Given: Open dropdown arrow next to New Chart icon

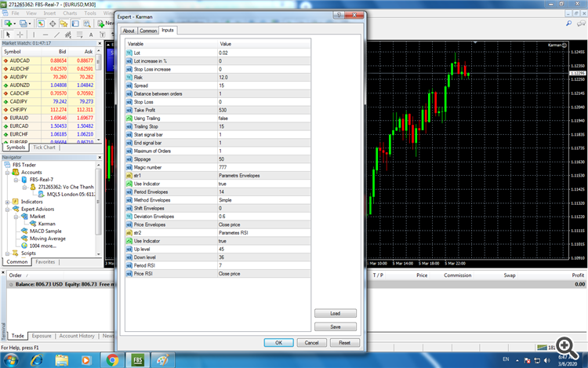Looking at the screenshot, I should [x=15, y=24].
